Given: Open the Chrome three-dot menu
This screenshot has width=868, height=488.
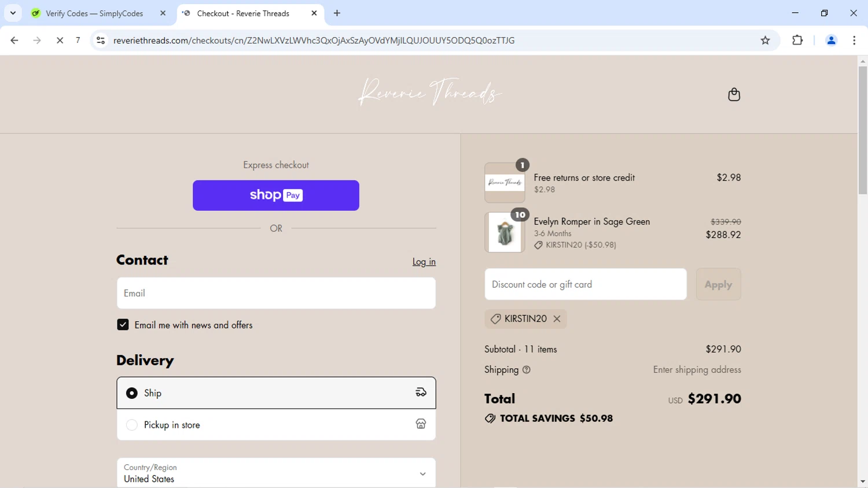Looking at the screenshot, I should [854, 41].
